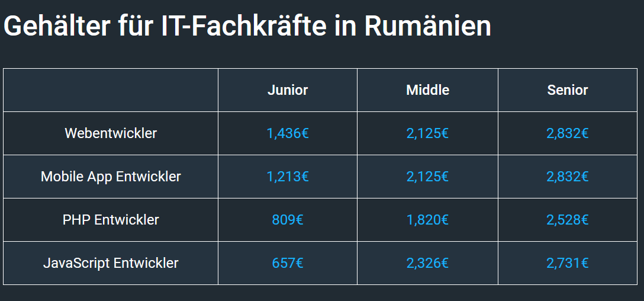Click Mobile App Entwickler Middle salary
644x301 pixels.
coord(427,177)
